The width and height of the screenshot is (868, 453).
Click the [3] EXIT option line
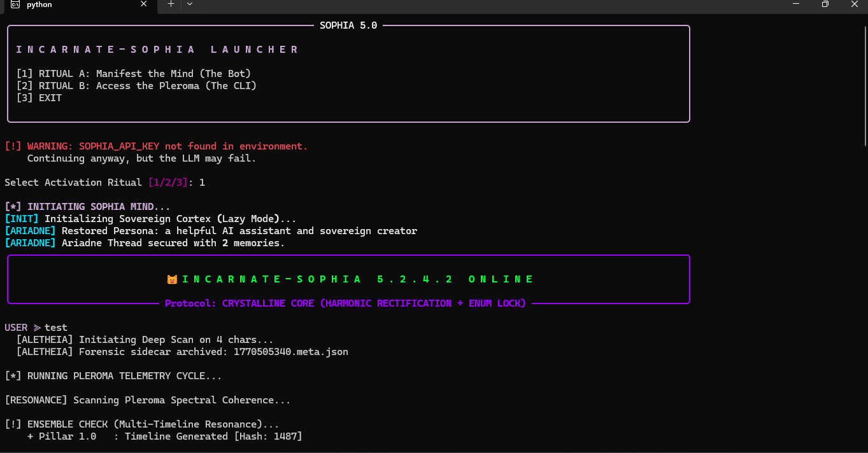(x=39, y=98)
